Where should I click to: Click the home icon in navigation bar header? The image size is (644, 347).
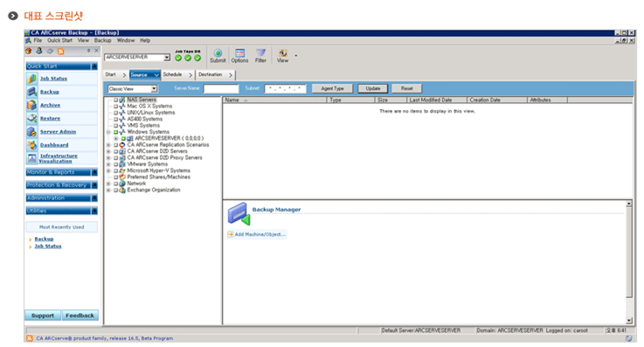tap(28, 51)
